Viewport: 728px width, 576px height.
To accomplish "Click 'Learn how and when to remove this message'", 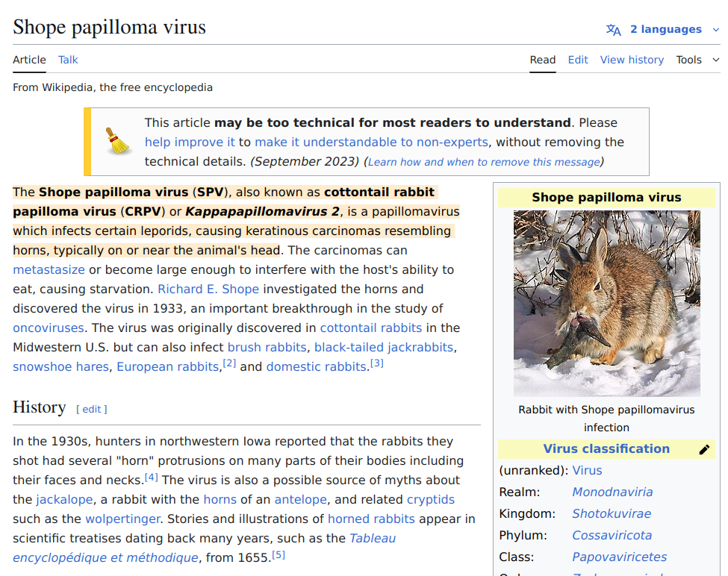I will click(x=484, y=162).
